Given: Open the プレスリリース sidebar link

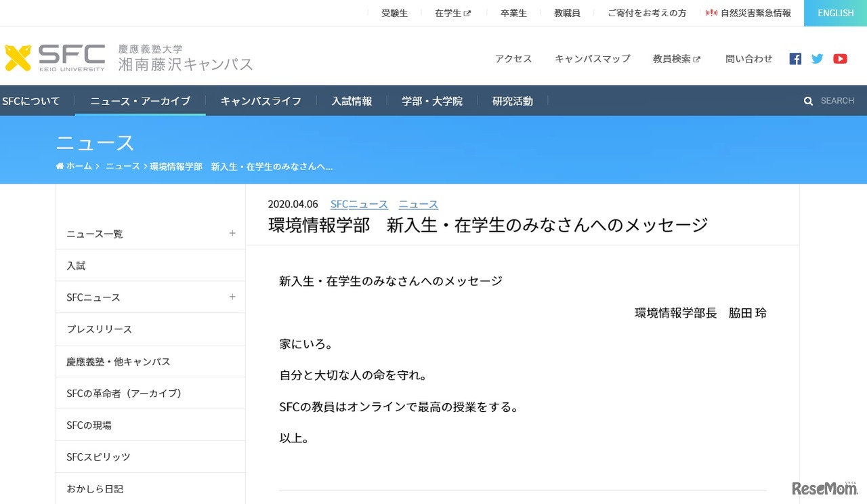Looking at the screenshot, I should [99, 329].
